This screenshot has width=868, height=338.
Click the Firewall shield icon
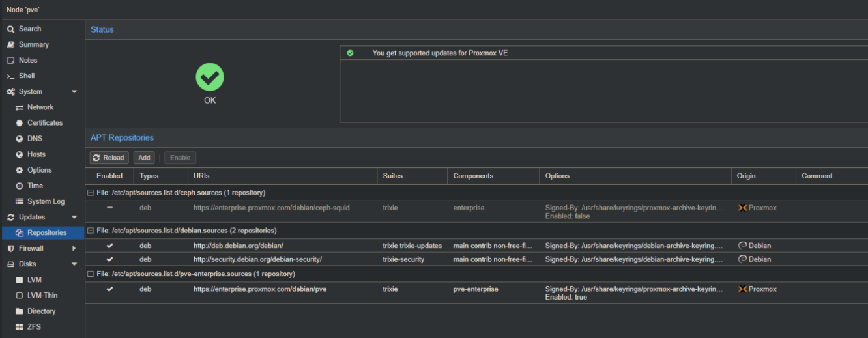(11, 249)
